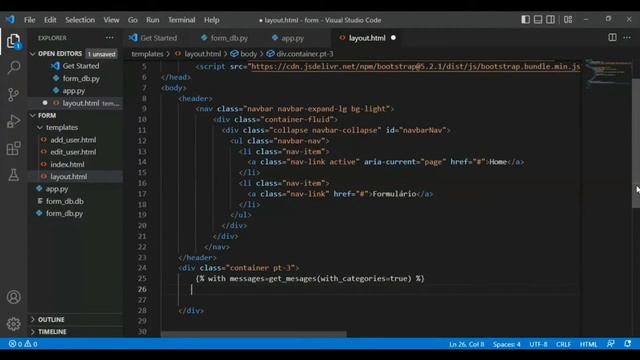
Task: Open the Go menu
Action: pos(133,20)
